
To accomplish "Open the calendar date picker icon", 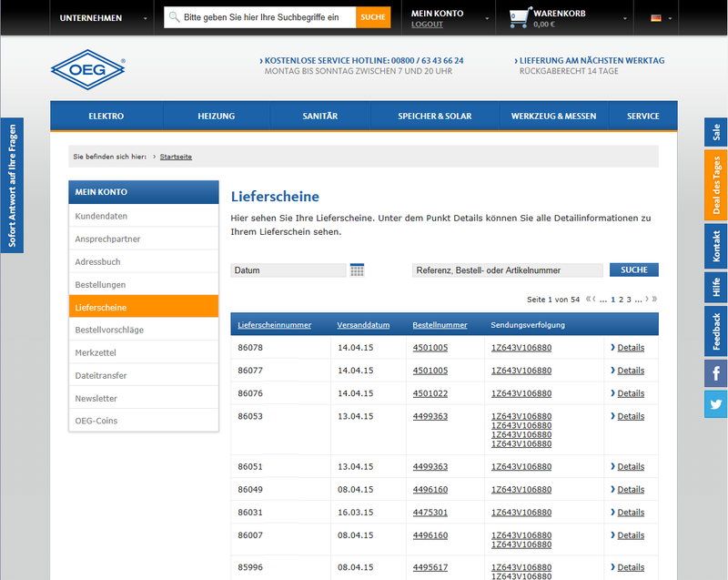I will click(358, 270).
